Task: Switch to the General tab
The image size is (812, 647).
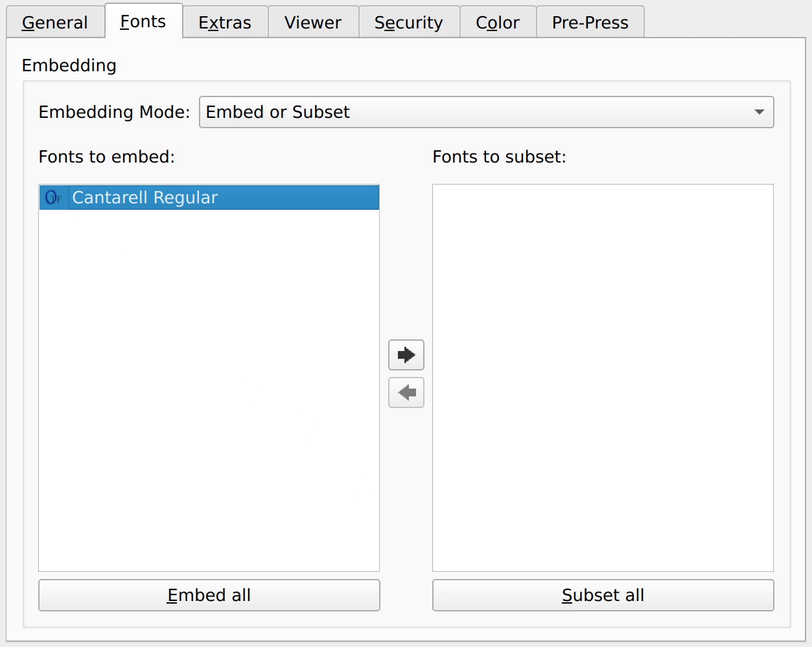Action: click(x=55, y=22)
